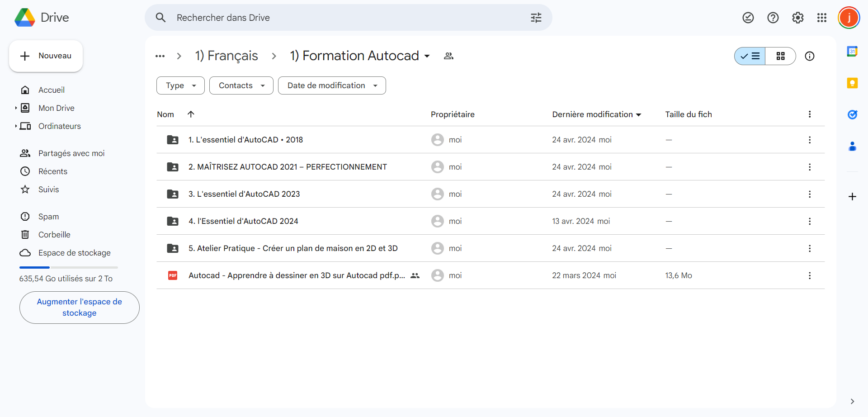Open the Formation Autocad folder dropdown arrow
Screen dimensions: 868x417
click(427, 56)
